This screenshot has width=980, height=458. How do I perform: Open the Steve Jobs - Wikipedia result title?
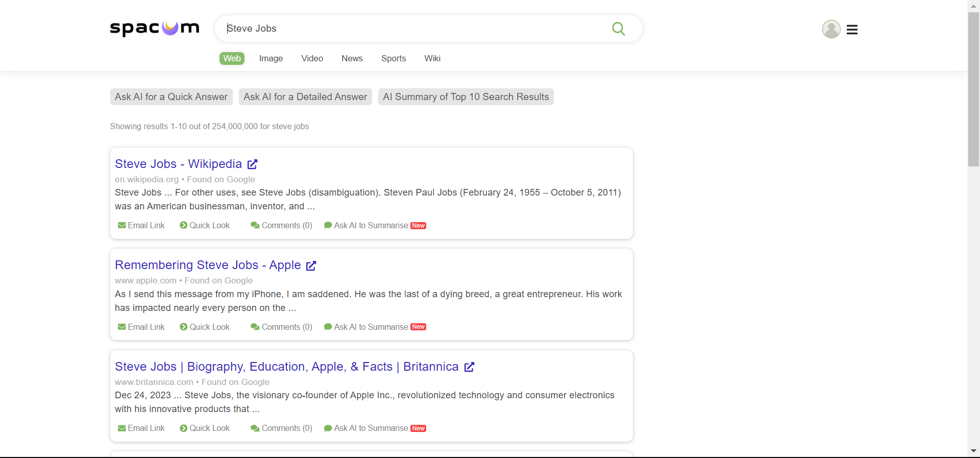click(x=179, y=164)
